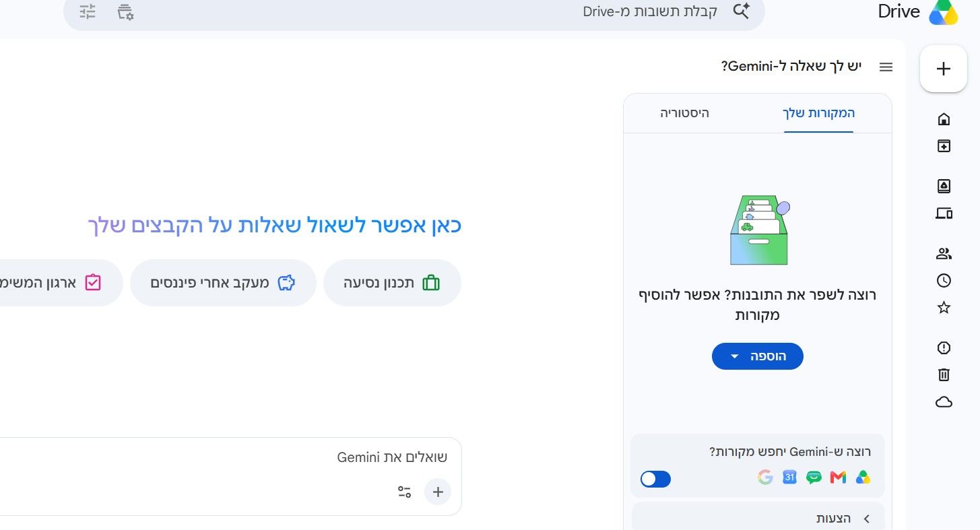Click the plus button in the Gemini prompt box
Image resolution: width=980 pixels, height=530 pixels.
438,492
